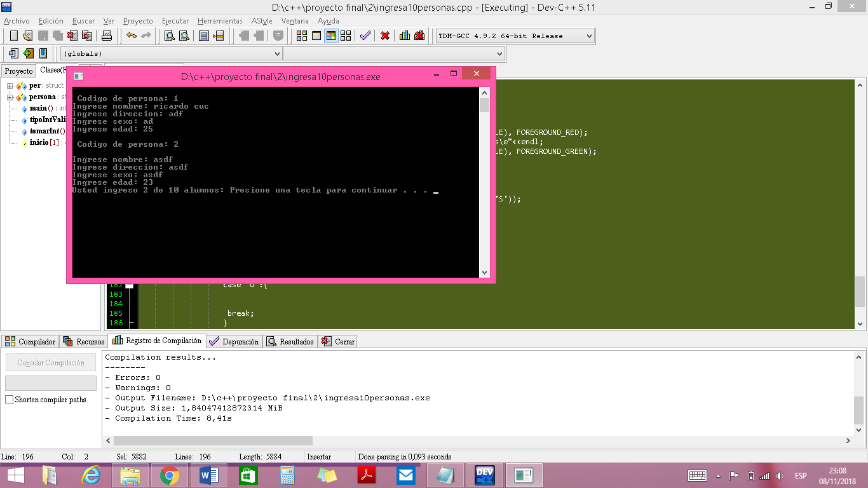
Task: Click the Print toolbar icon
Action: 107,36
